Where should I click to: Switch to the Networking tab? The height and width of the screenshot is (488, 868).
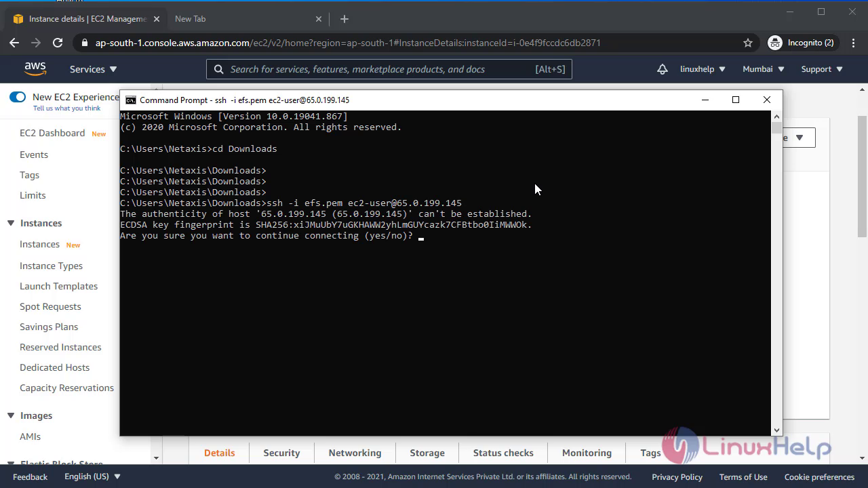coord(355,453)
